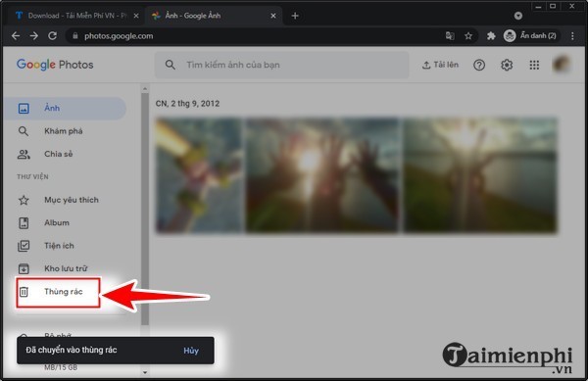Open the first photo from 2 thg 9, 2012
This screenshot has width=588, height=381.
click(200, 175)
